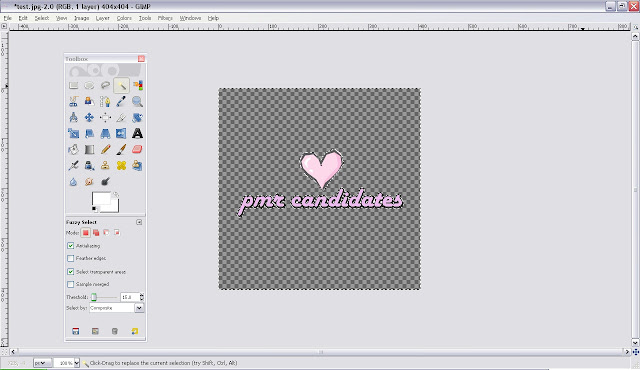
Task: Choose Intersect with selection mode
Action: pos(117,233)
